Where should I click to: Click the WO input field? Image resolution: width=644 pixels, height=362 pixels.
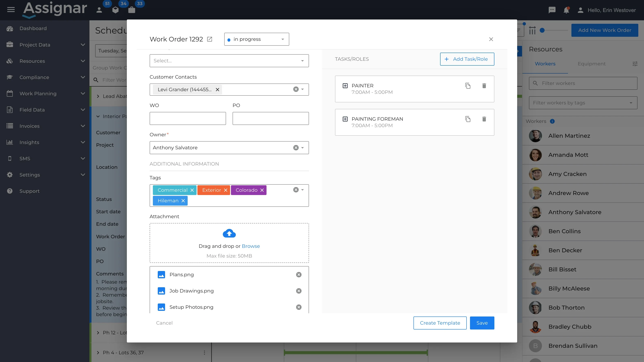pyautogui.click(x=188, y=118)
